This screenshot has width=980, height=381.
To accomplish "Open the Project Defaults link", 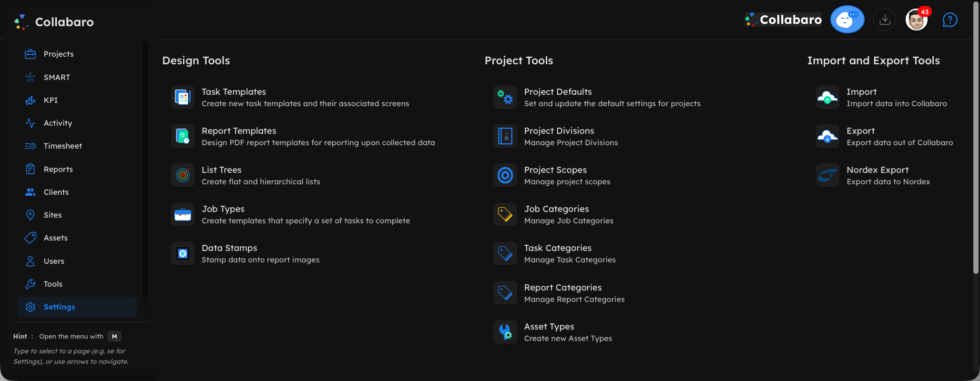I will pyautogui.click(x=558, y=92).
